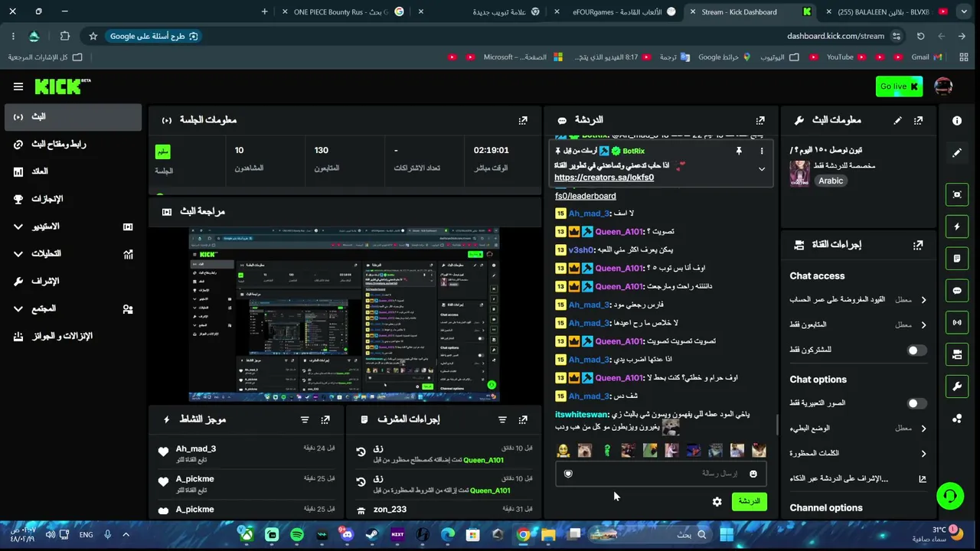Screen dimensions: 980x551
Task: Open الإنجازات (Achievements) sidebar item
Action: pyautogui.click(x=71, y=199)
